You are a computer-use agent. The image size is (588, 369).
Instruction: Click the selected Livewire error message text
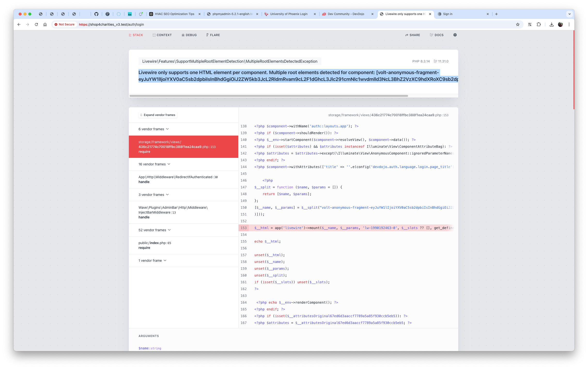[298, 76]
